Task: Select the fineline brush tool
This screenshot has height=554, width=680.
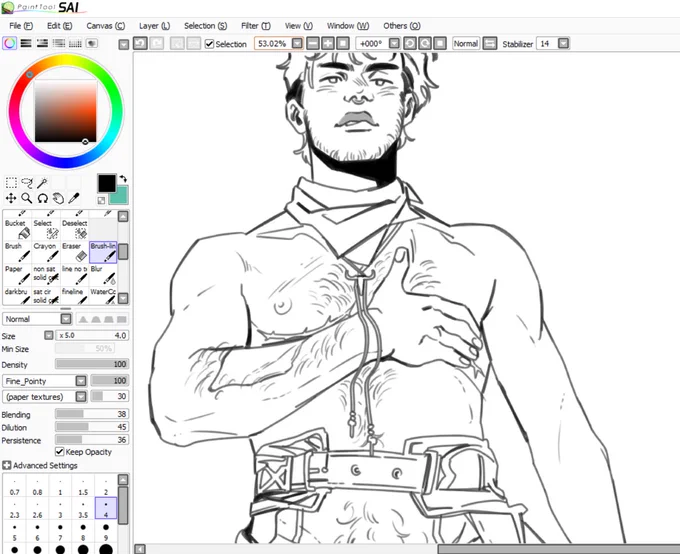Action: (x=75, y=297)
